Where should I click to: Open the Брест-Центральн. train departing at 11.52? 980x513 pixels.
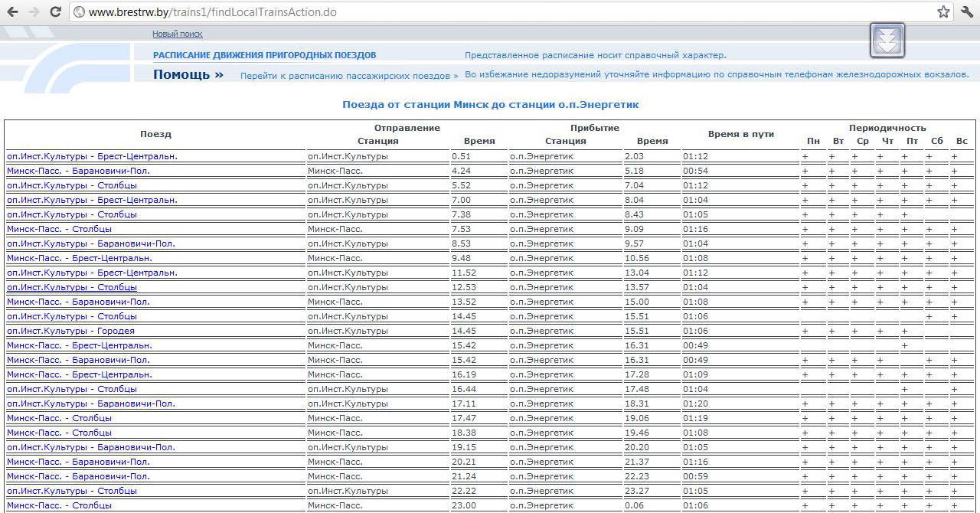(92, 273)
